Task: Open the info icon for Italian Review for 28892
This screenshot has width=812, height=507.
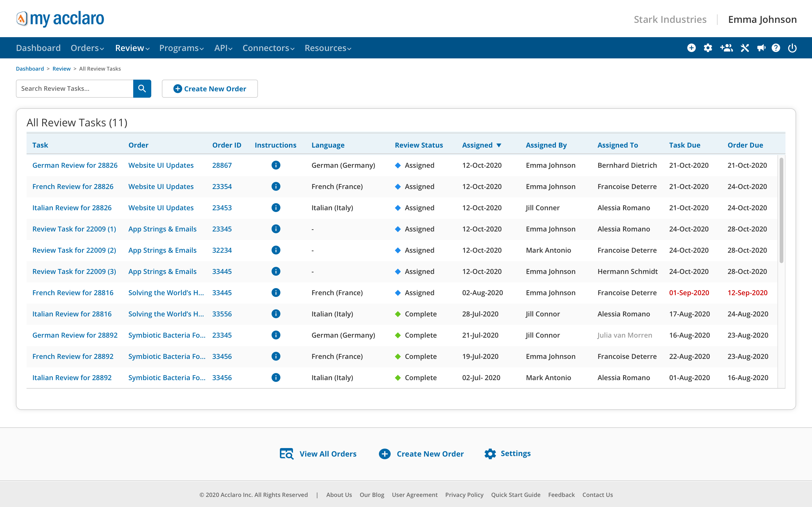Action: (275, 377)
